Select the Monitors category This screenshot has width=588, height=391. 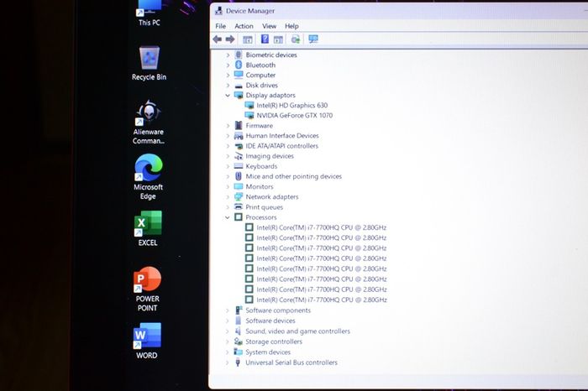(x=259, y=186)
